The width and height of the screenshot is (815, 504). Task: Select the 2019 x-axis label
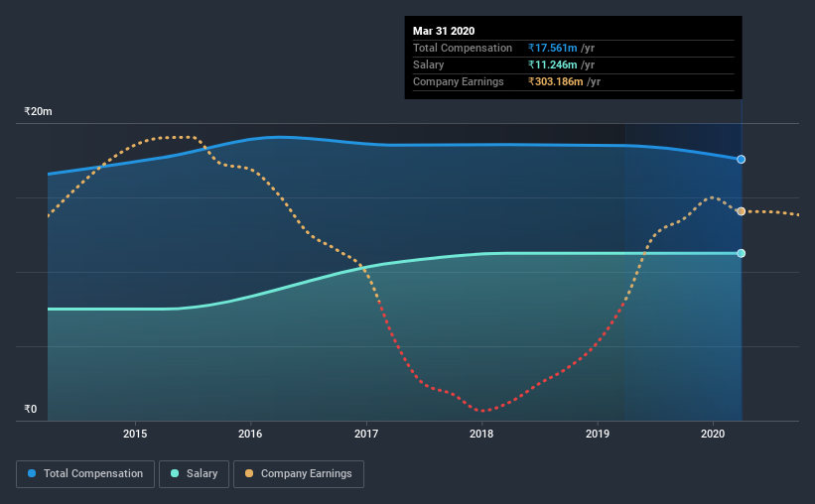click(598, 434)
